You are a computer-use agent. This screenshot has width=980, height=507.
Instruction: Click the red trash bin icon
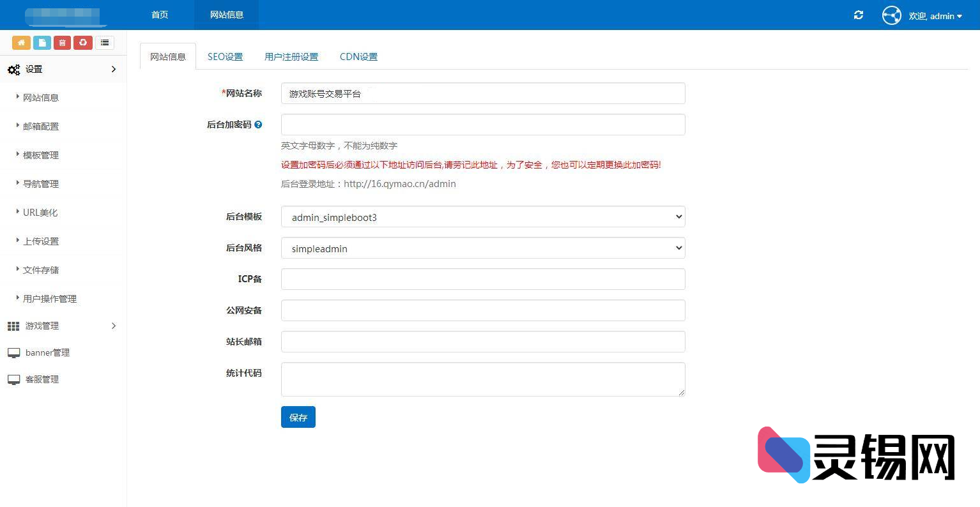tap(62, 42)
